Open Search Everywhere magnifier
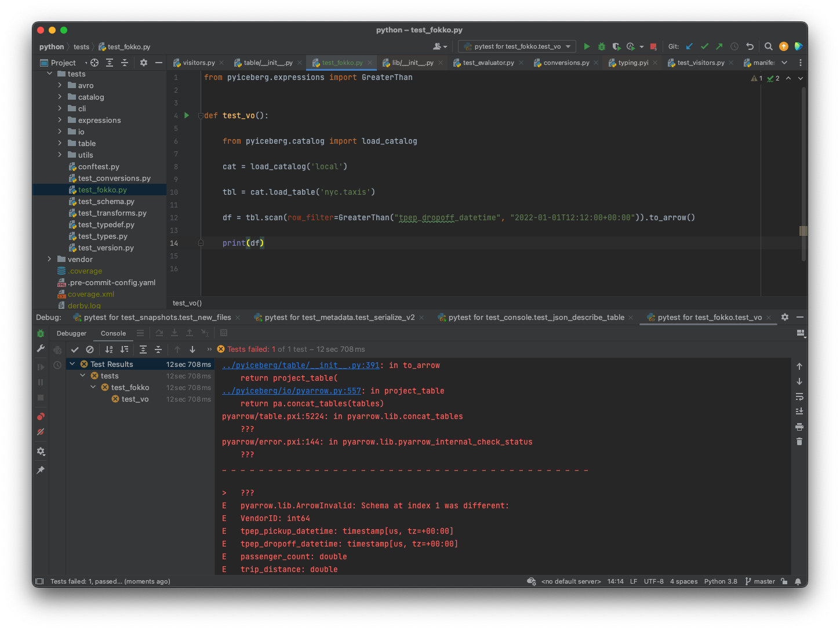 click(768, 46)
